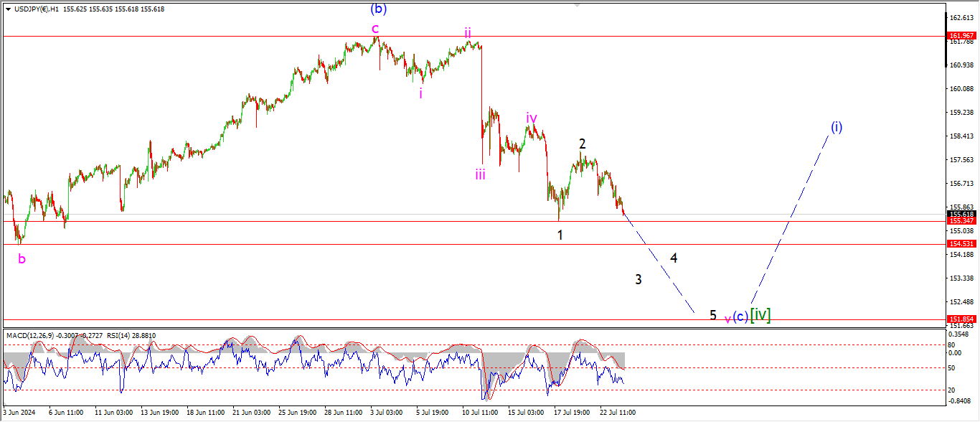Image resolution: width=980 pixels, height=422 pixels.
Task: Click the magenta iii wave label
Action: pyautogui.click(x=479, y=173)
